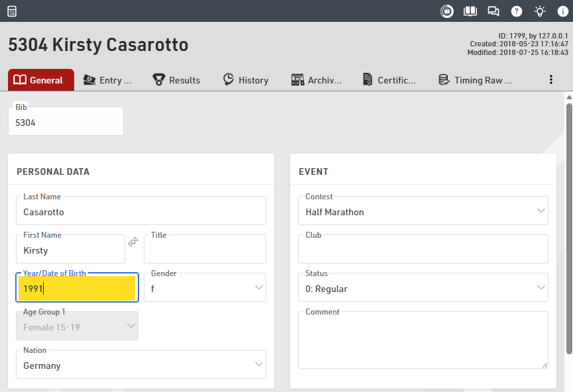
Task: Click into the Club text field
Action: pos(423,251)
